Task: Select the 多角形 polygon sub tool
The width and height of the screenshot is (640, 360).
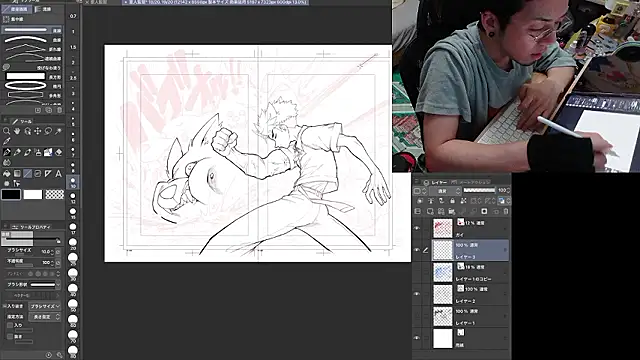Action: [x=33, y=96]
